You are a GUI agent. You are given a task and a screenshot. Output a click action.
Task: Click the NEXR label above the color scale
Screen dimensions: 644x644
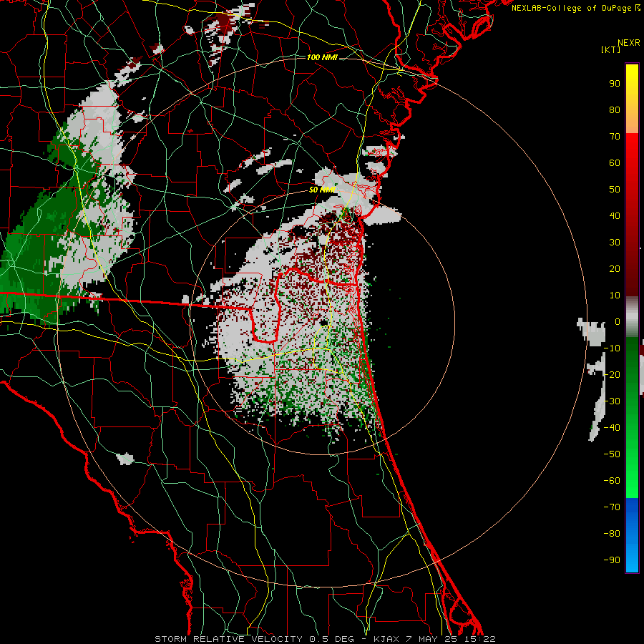[x=629, y=43]
